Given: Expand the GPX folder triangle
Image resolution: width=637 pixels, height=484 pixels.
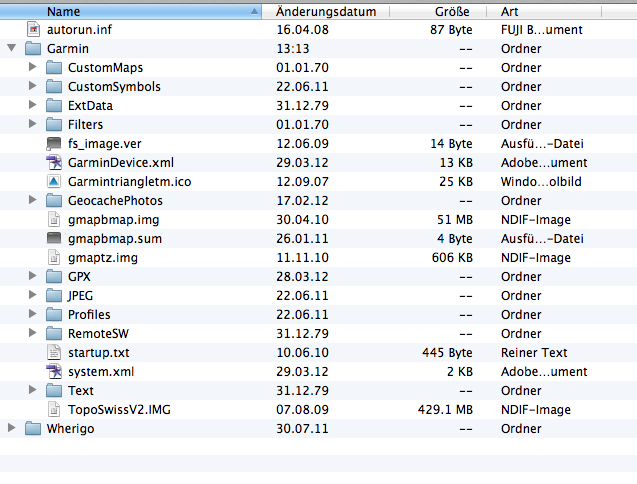Looking at the screenshot, I should (32, 276).
